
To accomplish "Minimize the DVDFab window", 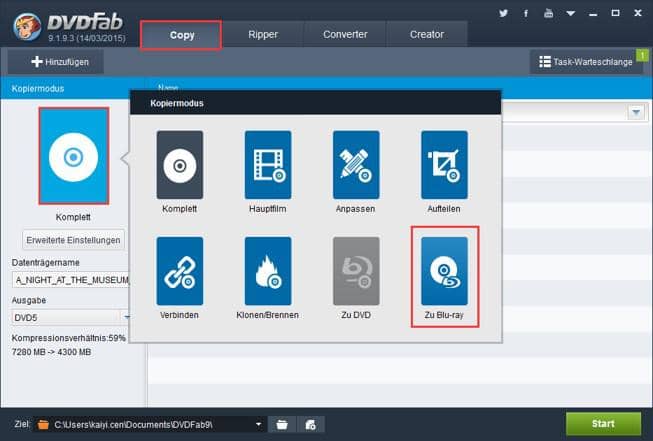I will [x=593, y=14].
